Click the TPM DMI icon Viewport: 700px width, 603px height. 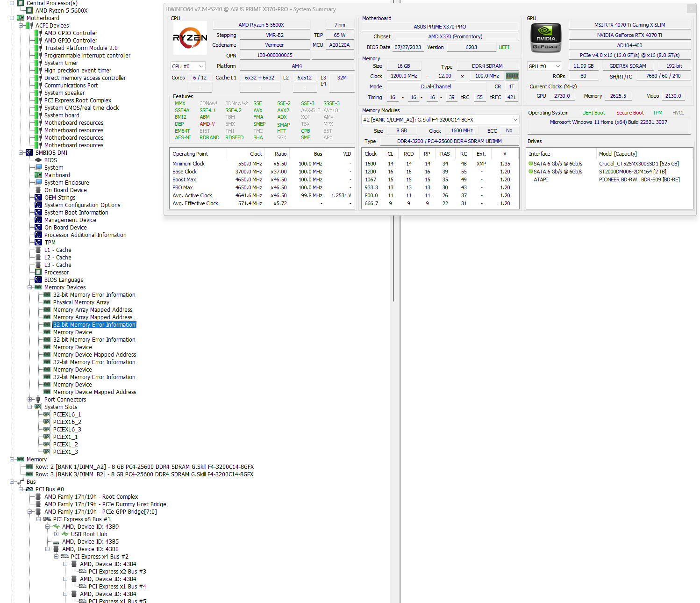tap(38, 242)
